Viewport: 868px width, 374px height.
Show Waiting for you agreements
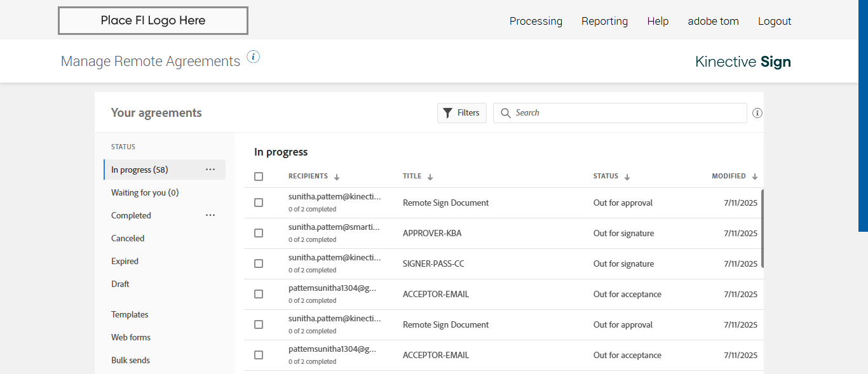pyautogui.click(x=145, y=192)
